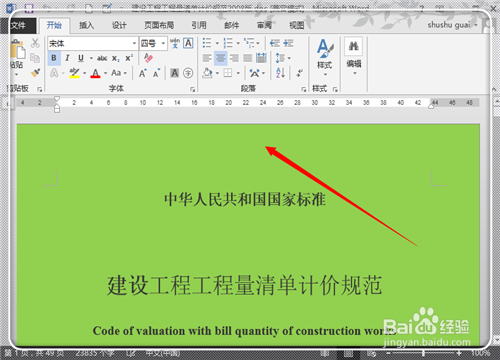
Task: Click the heading 中华人民共和国国家标准
Action: pyautogui.click(x=245, y=199)
